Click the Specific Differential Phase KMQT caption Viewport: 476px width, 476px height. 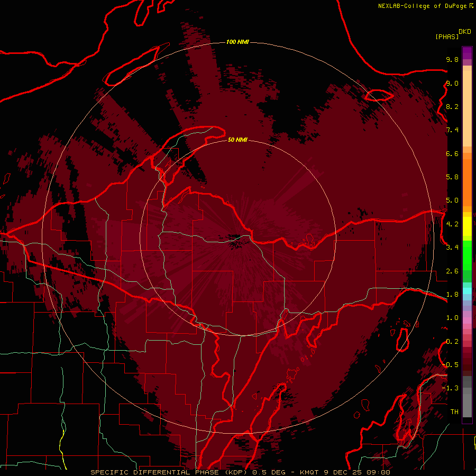tap(240, 472)
